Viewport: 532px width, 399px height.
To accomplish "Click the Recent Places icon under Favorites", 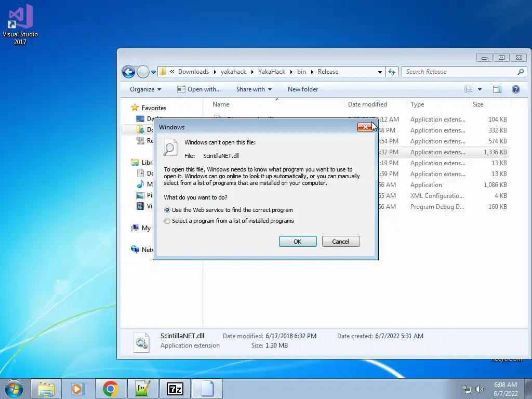I will tap(140, 140).
